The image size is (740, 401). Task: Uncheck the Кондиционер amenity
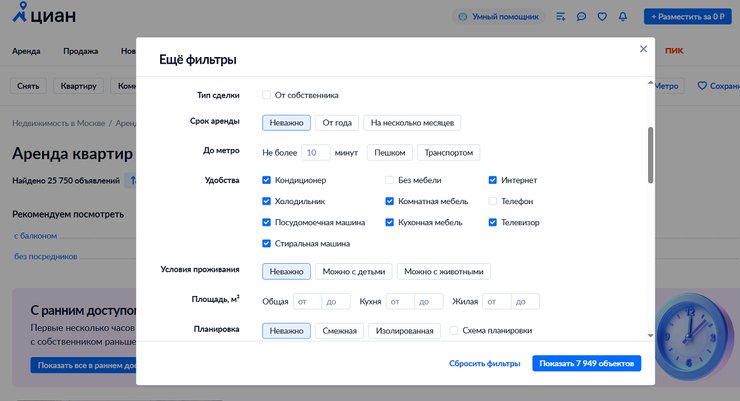coord(267,180)
